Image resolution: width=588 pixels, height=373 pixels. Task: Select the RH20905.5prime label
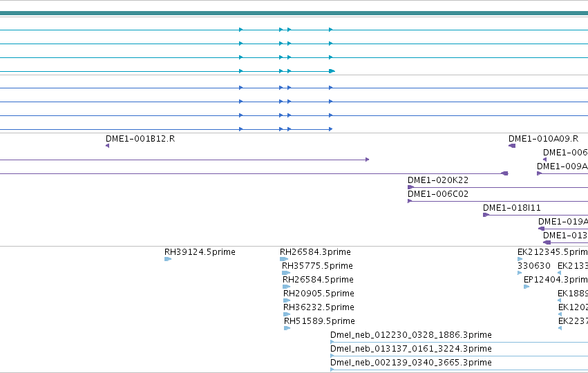tap(319, 294)
